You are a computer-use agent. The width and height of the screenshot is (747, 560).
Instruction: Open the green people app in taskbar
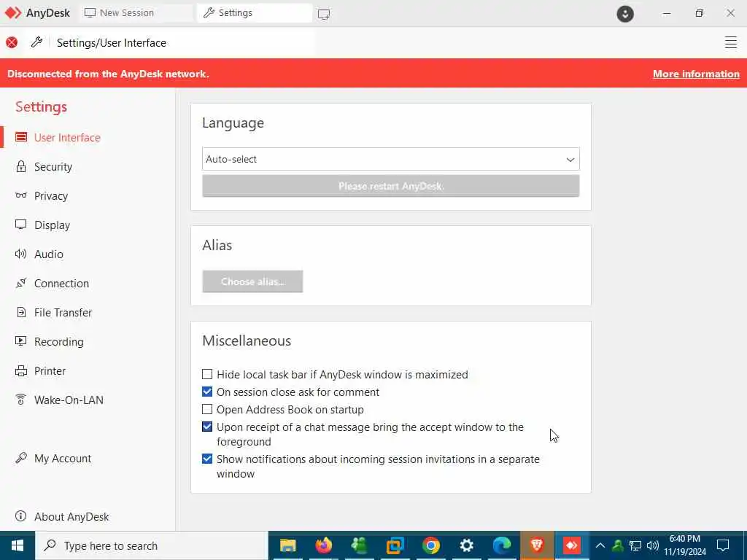click(359, 545)
